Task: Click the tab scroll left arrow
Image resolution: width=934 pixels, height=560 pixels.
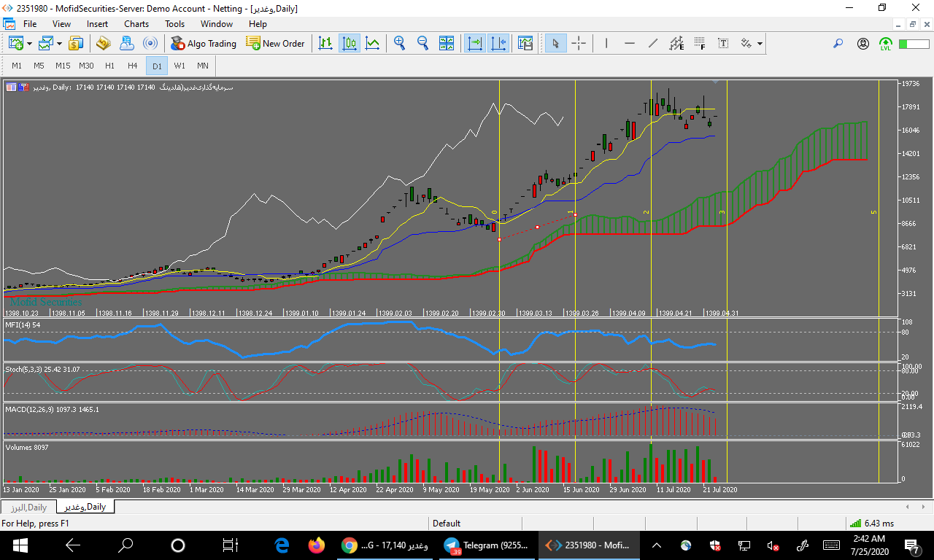Action: tap(907, 507)
